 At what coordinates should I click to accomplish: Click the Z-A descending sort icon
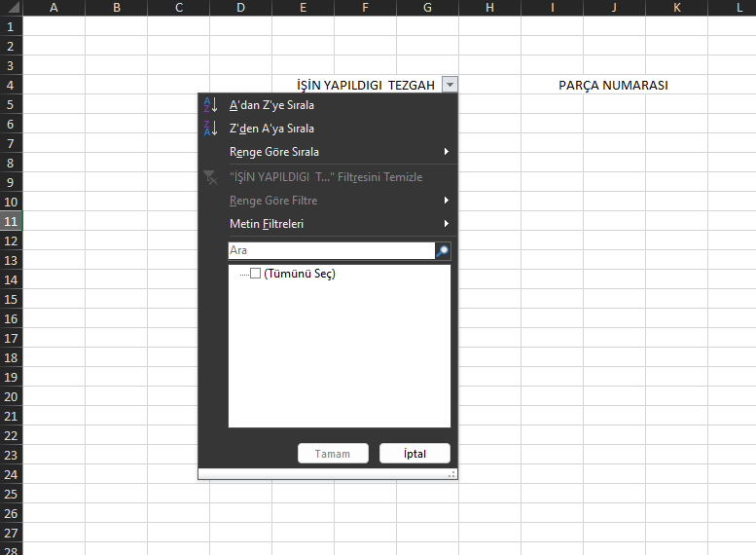(211, 129)
